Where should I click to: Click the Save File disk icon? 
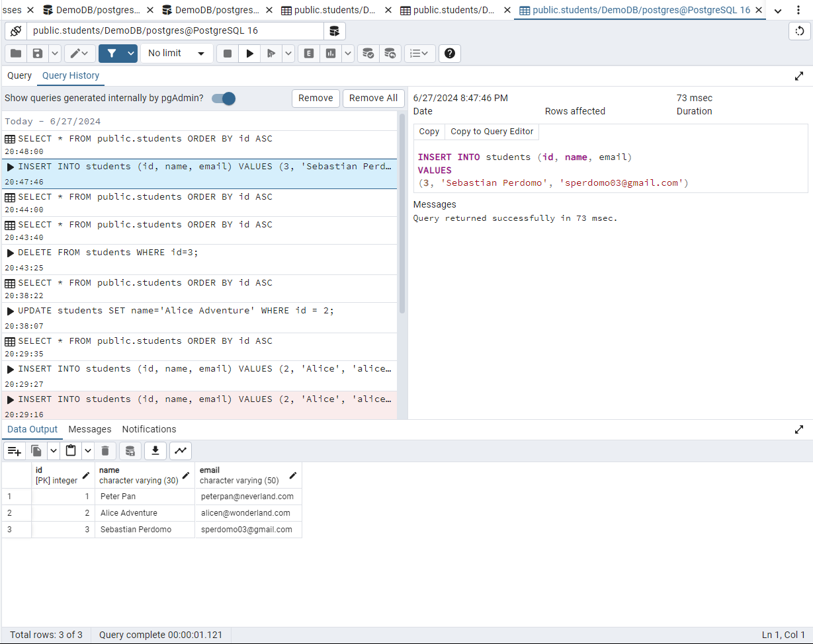pyautogui.click(x=38, y=54)
